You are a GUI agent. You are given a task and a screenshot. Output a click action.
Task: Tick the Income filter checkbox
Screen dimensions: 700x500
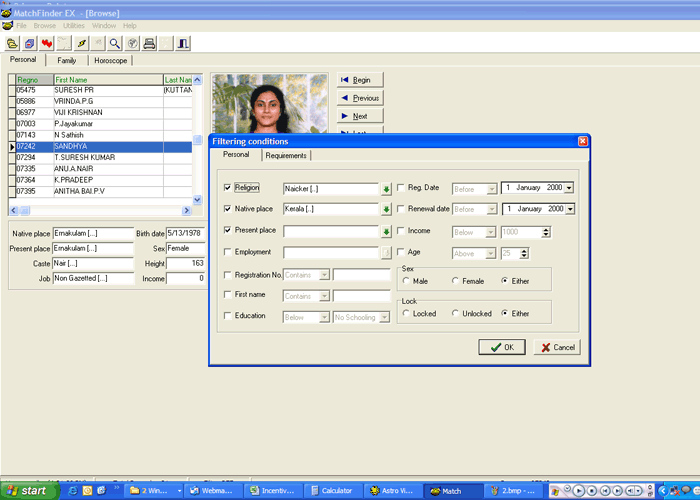click(x=401, y=231)
